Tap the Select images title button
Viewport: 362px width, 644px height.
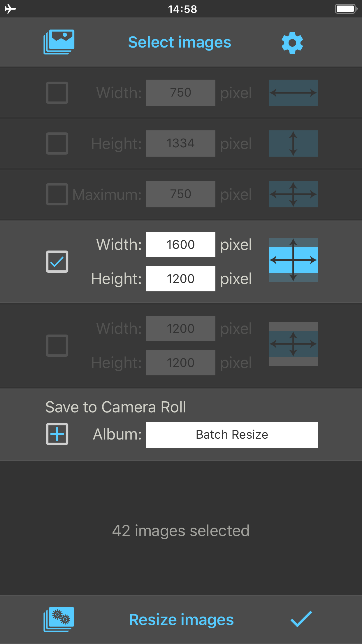(180, 43)
